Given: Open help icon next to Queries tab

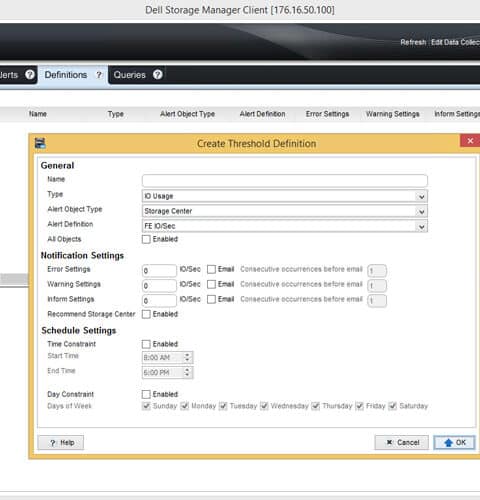Looking at the screenshot, I should click(x=158, y=74).
